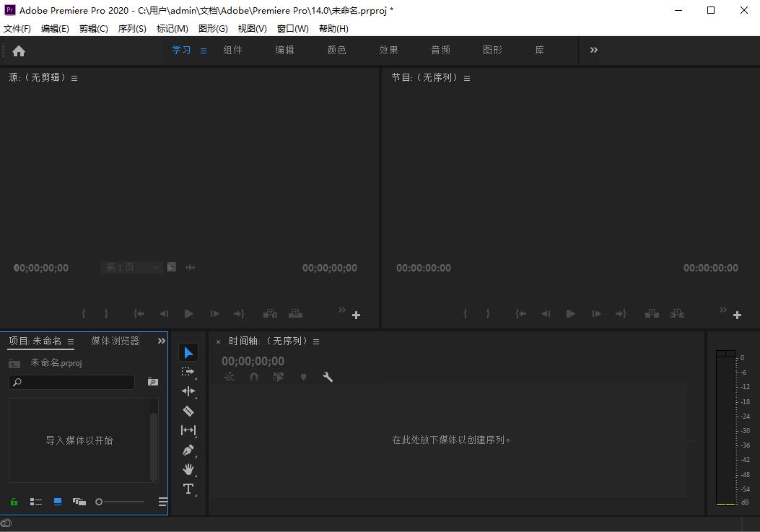
Task: Click the project panel search field
Action: 72,382
